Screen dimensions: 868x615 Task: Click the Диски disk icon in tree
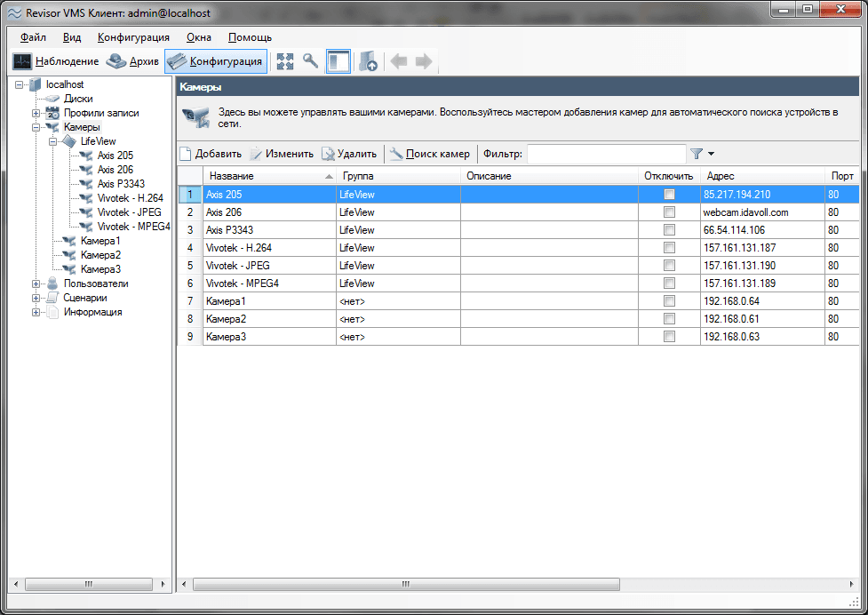52,99
